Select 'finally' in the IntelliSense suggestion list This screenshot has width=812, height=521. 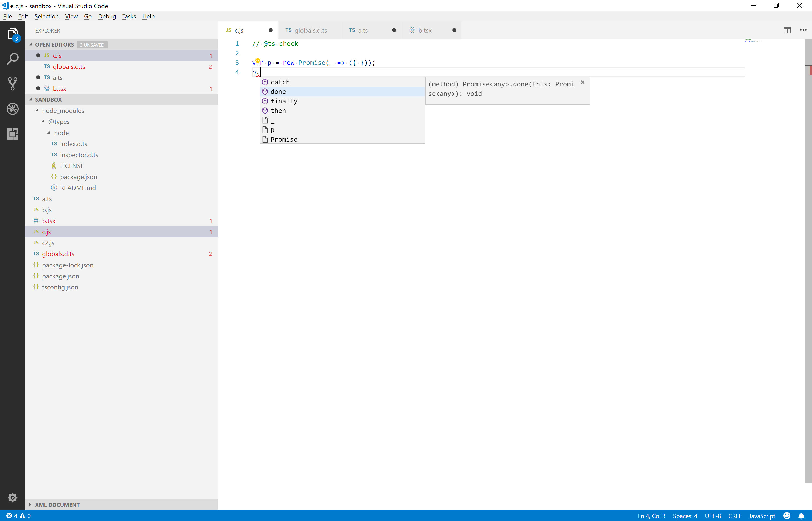[x=284, y=101]
